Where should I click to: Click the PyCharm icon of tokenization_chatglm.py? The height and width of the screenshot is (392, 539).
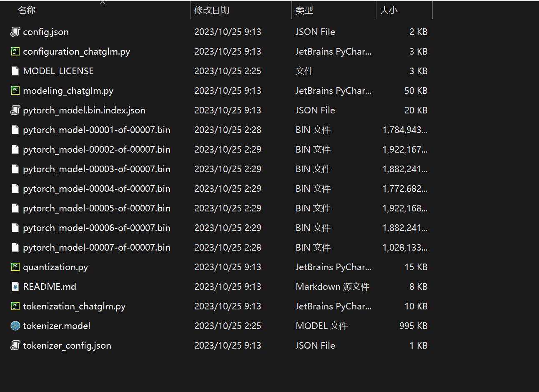(15, 306)
